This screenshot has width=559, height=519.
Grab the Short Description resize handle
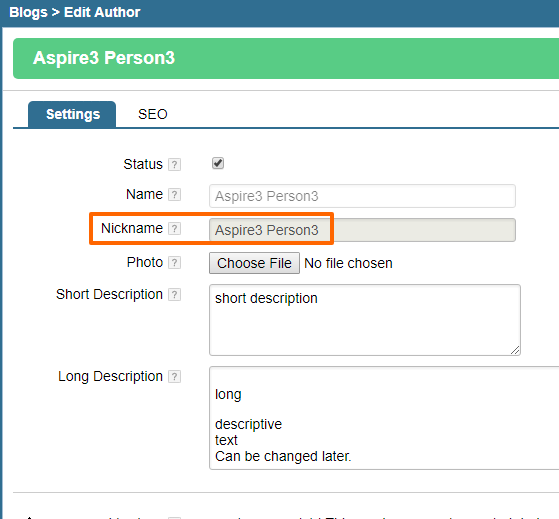pos(515,350)
